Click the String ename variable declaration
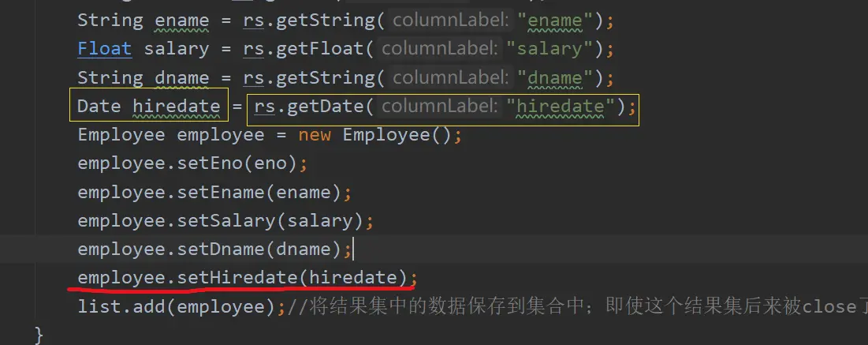Image resolution: width=868 pixels, height=345 pixels. [143, 21]
